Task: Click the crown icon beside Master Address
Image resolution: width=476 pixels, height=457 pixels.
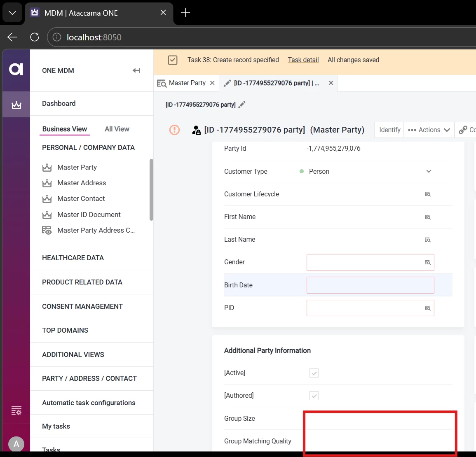Action: click(x=47, y=183)
